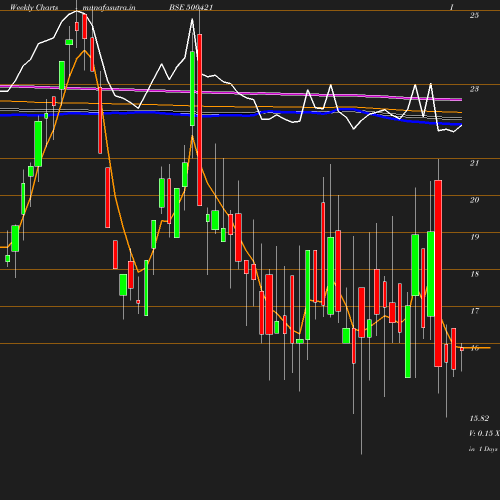Click the "17" price axis label
500x500 pixels.
pos(474,311)
